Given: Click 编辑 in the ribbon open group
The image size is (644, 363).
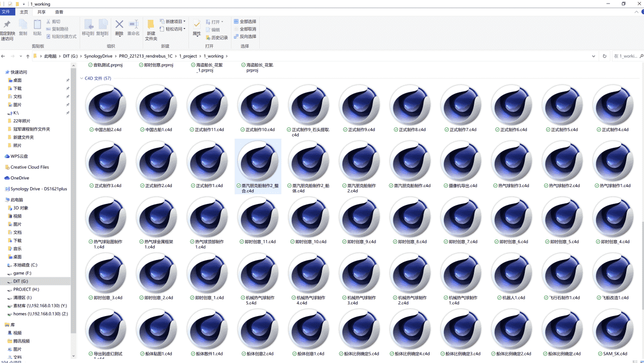Looking at the screenshot, I should [213, 30].
